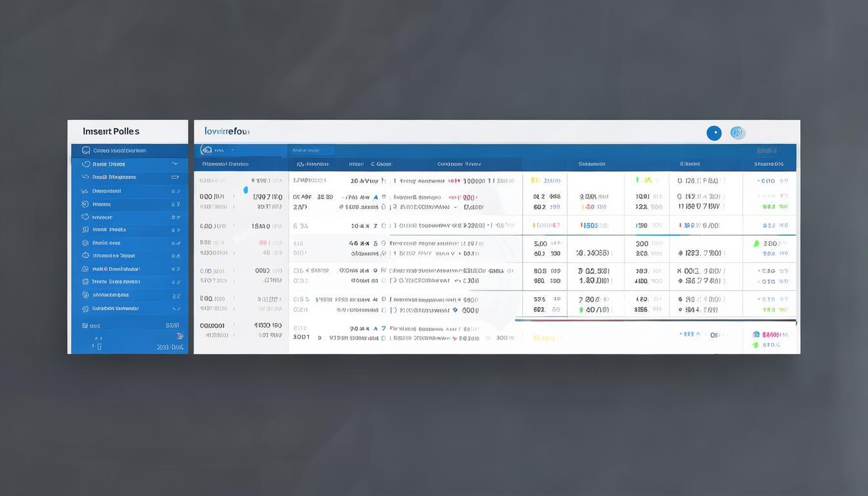The height and width of the screenshot is (496, 868).
Task: Click the green leaf icon in rightmost column
Action: pos(756,244)
